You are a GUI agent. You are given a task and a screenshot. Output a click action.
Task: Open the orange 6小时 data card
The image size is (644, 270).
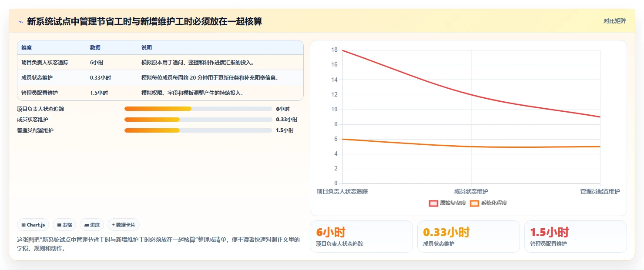pyautogui.click(x=361, y=237)
